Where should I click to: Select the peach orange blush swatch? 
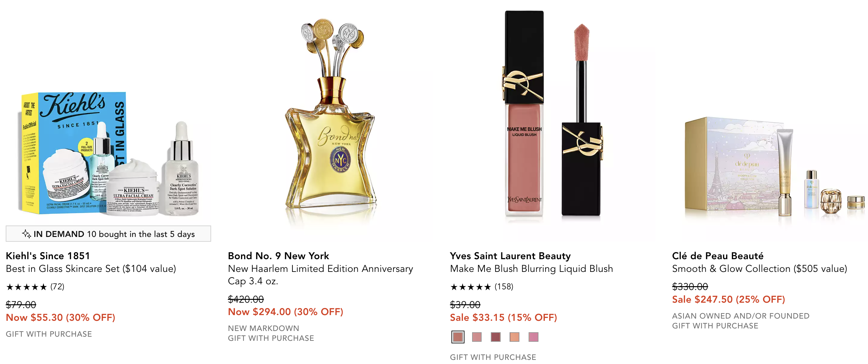[514, 337]
